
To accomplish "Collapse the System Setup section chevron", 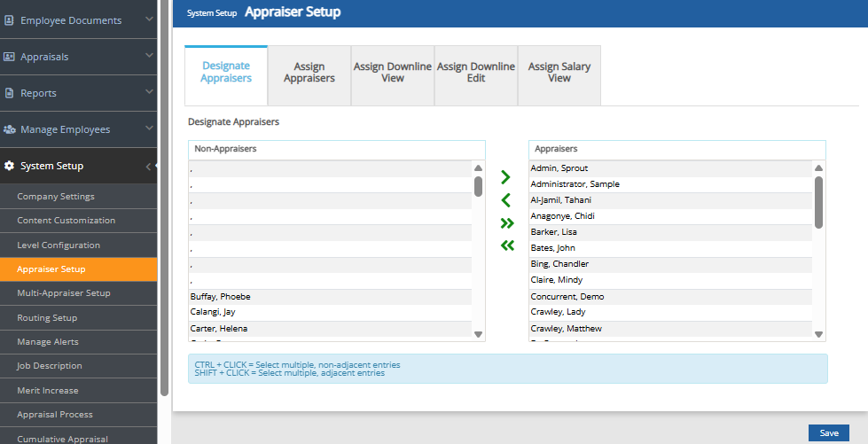I will 148,166.
